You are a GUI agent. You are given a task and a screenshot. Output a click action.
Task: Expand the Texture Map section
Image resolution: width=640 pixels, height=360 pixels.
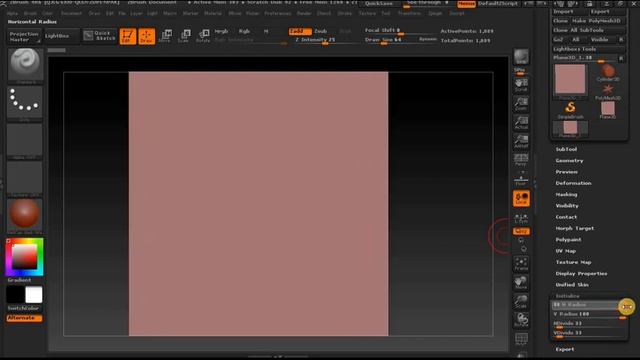tap(573, 262)
